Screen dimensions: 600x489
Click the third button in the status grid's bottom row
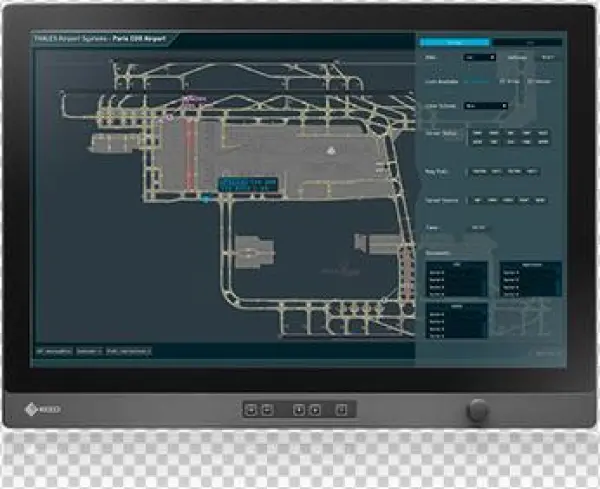(510, 142)
